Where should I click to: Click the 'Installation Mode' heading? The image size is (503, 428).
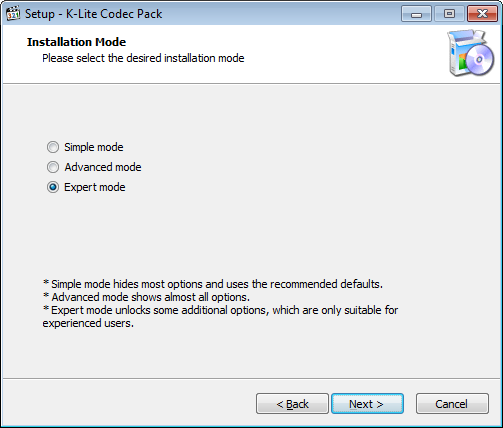tap(76, 42)
